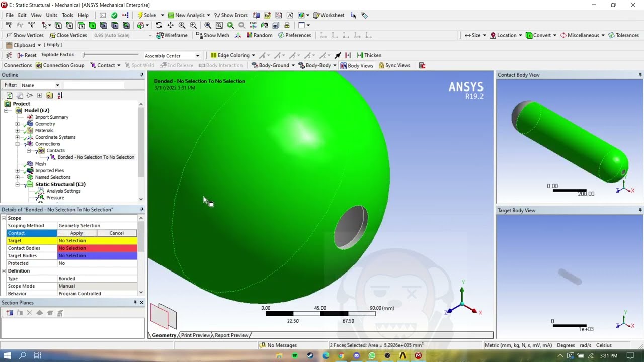The image size is (644, 362).
Task: Expand the Materials tree node
Action: [x=17, y=130]
